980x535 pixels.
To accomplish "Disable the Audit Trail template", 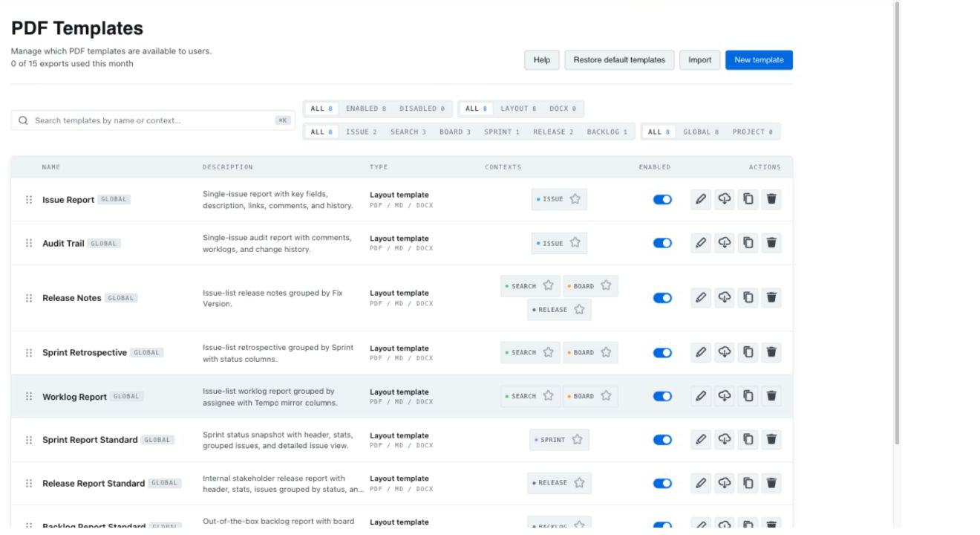I will [662, 243].
